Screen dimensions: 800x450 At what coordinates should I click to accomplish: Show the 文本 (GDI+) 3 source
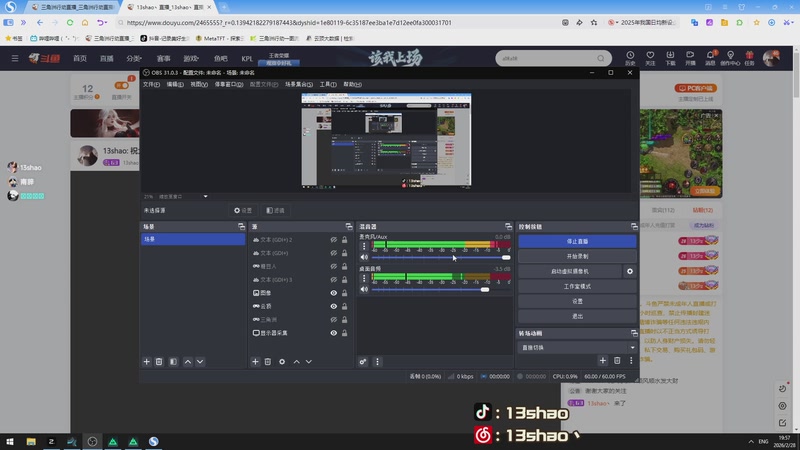(x=334, y=280)
